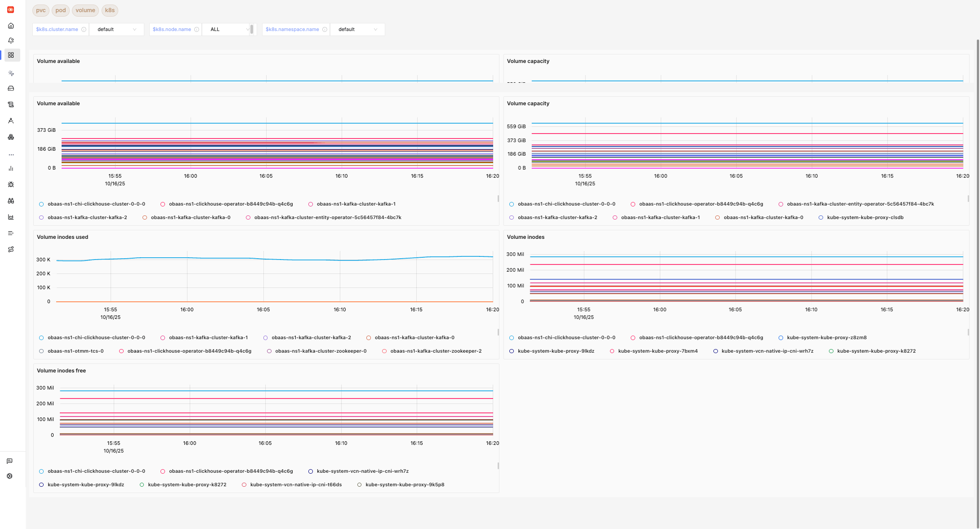The width and height of the screenshot is (980, 529).
Task: Select the k8s tag filter
Action: (x=110, y=10)
